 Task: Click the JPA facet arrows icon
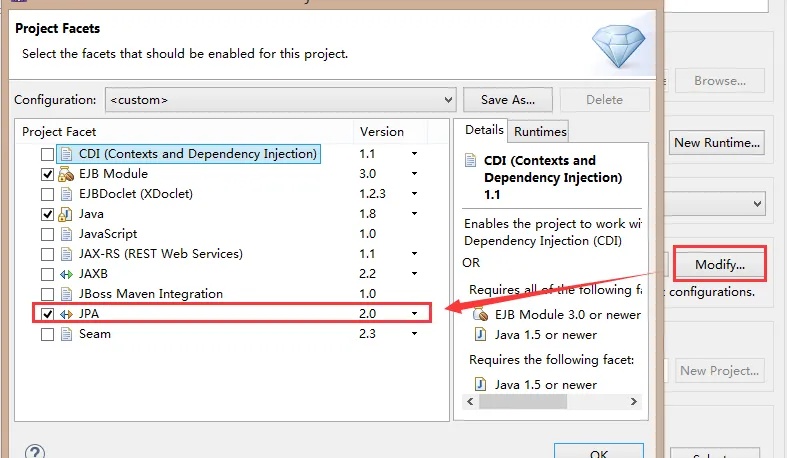(x=66, y=314)
